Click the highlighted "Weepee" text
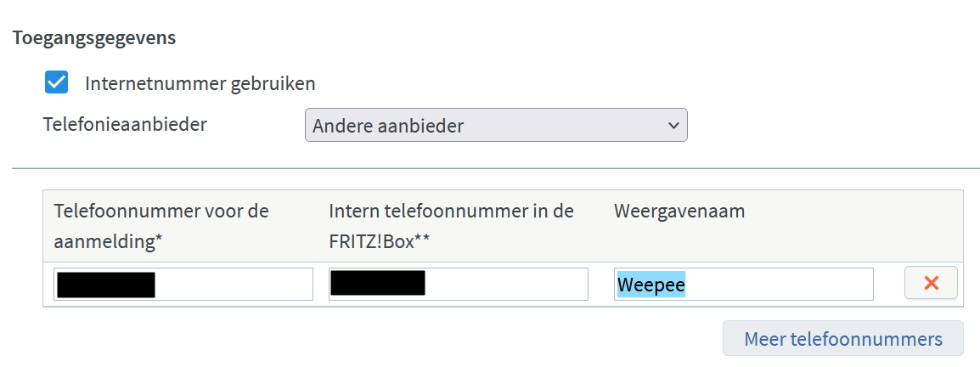 pyautogui.click(x=651, y=285)
